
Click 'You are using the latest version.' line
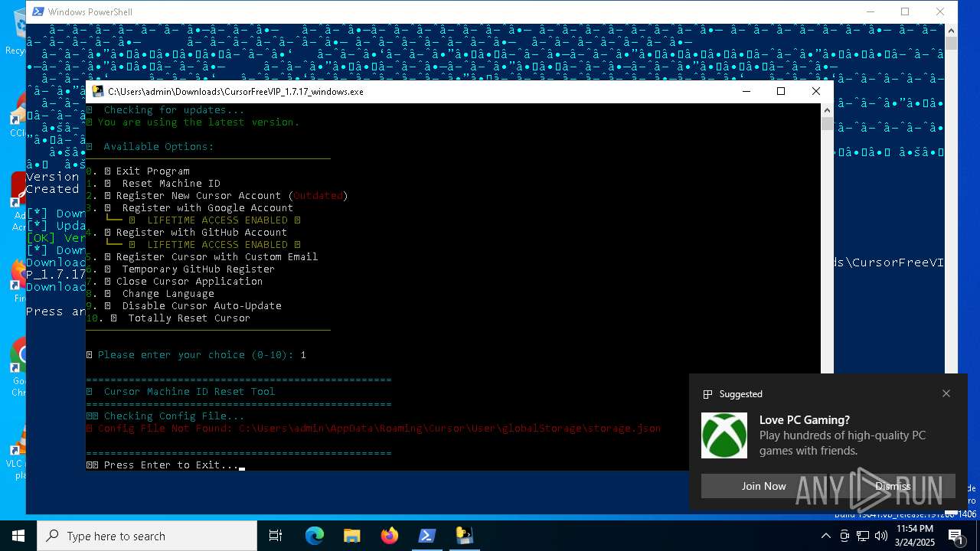(x=193, y=122)
